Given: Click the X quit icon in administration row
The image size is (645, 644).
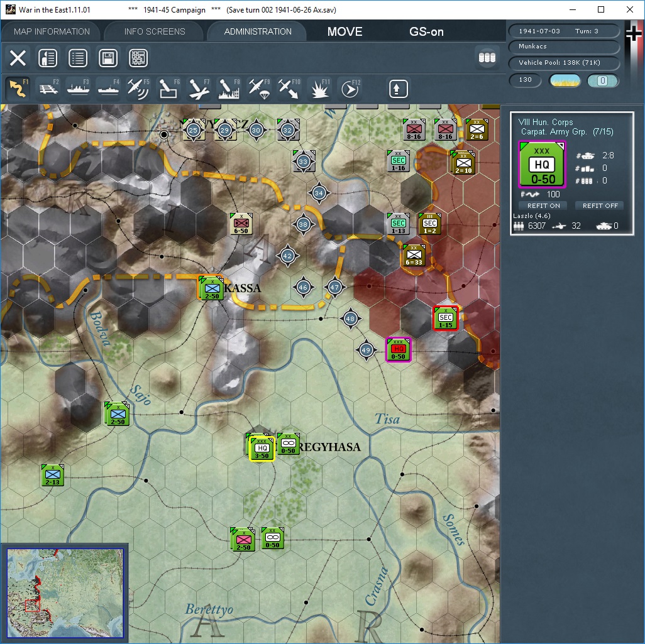Looking at the screenshot, I should (x=18, y=58).
